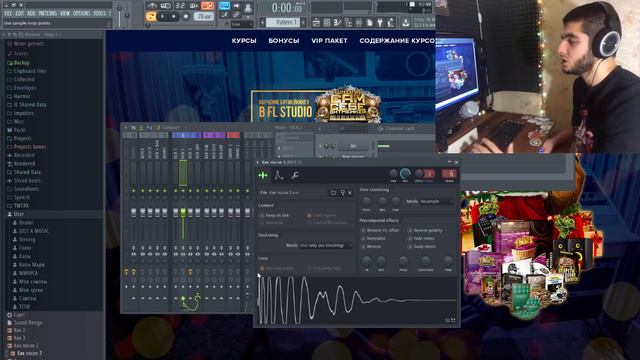Viewport: 640px width, 360px height.
Task: Open the Browser view toolbar icon
Action: point(348,23)
